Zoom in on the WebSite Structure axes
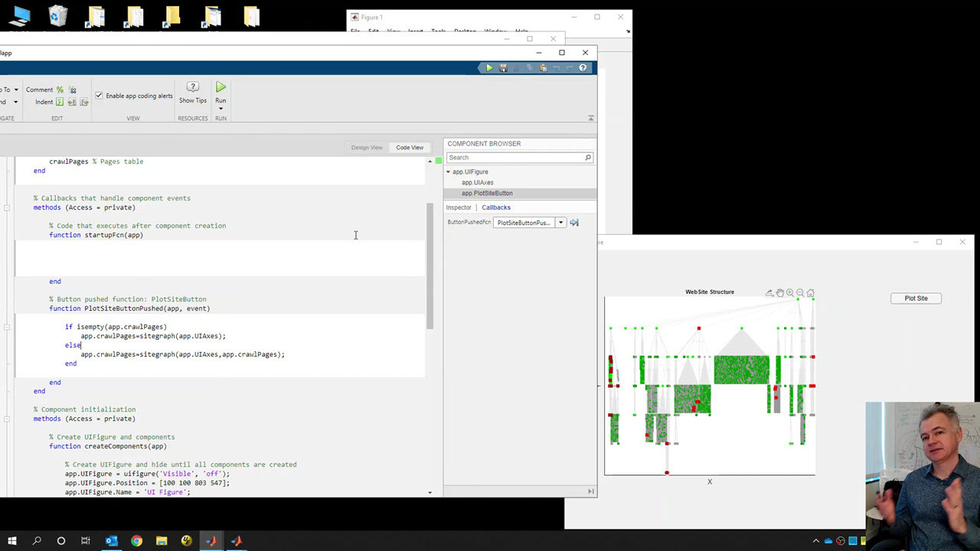 [790, 293]
